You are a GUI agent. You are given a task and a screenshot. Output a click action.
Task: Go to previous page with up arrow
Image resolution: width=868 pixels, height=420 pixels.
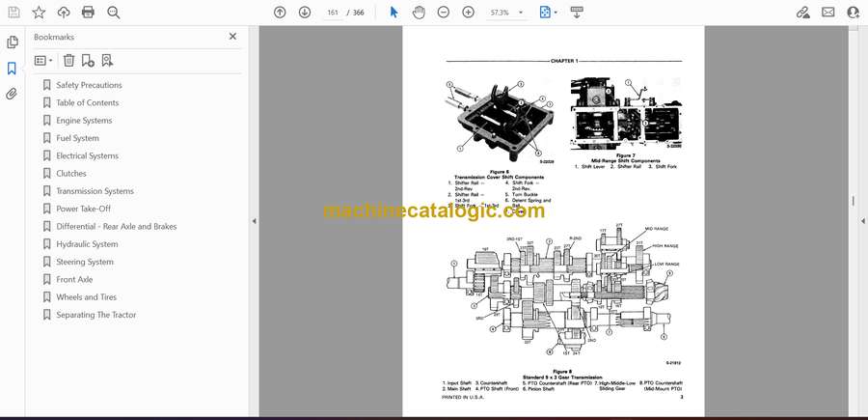[280, 13]
